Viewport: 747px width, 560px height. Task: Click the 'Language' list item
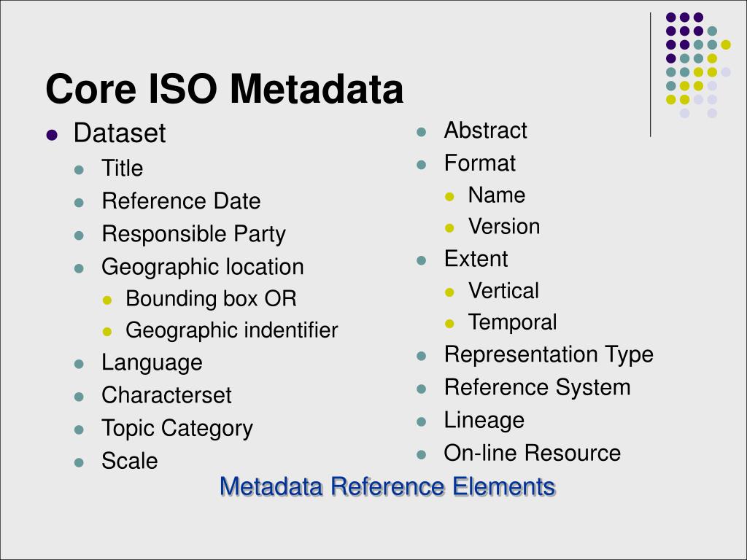(152, 363)
